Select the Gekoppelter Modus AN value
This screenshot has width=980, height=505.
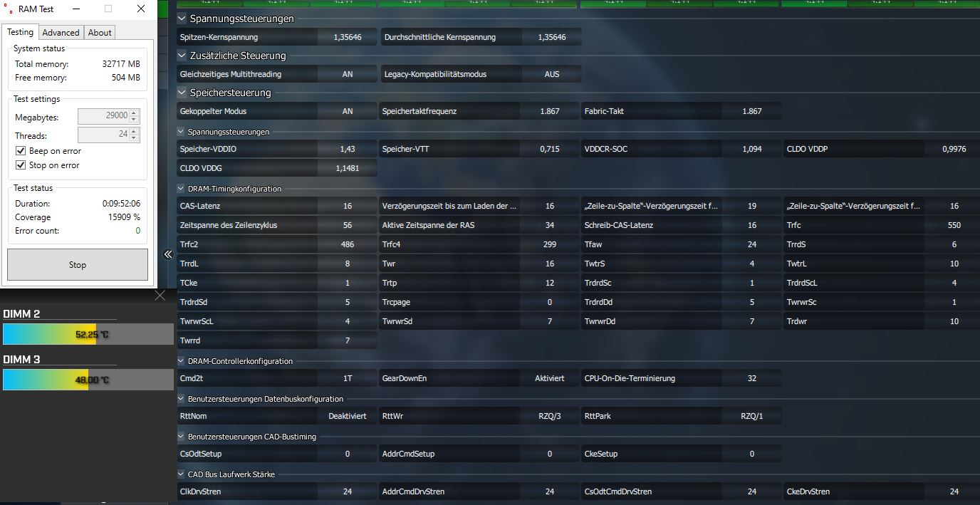(348, 111)
